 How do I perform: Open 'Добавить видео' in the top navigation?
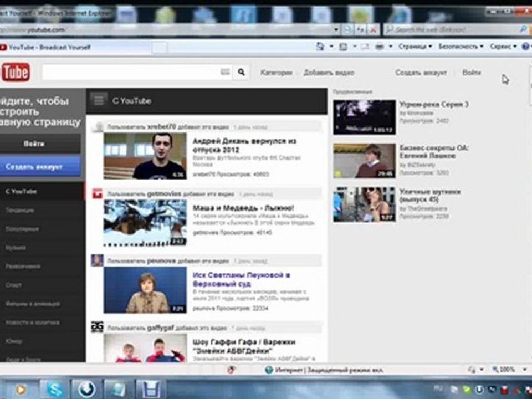[329, 73]
